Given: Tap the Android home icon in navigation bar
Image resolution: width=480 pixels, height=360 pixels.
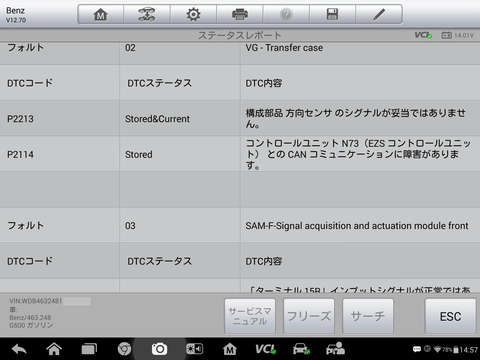Looking at the screenshot, I should [54, 349].
